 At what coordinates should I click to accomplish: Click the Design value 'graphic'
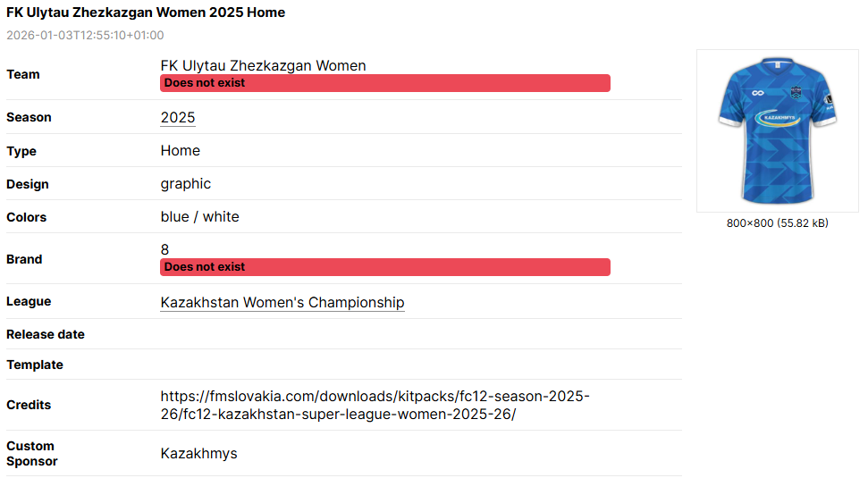tap(186, 184)
